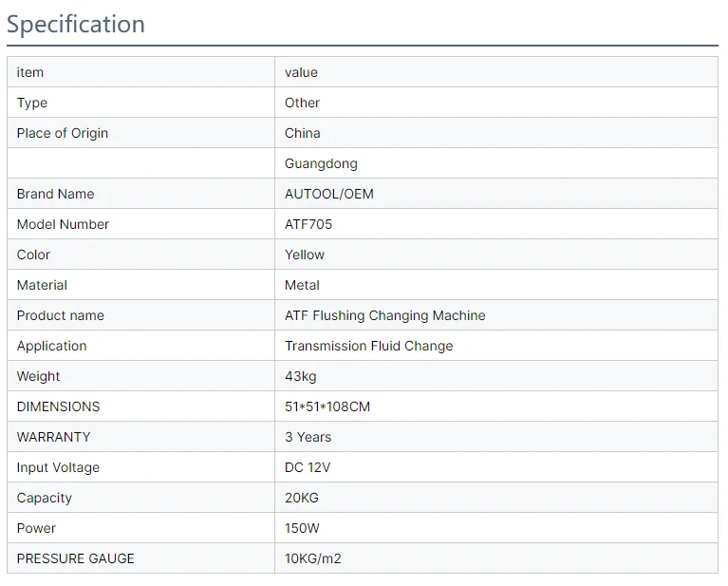Click the AUTOOL/OEM brand name value
The image size is (728, 586).
tap(329, 194)
